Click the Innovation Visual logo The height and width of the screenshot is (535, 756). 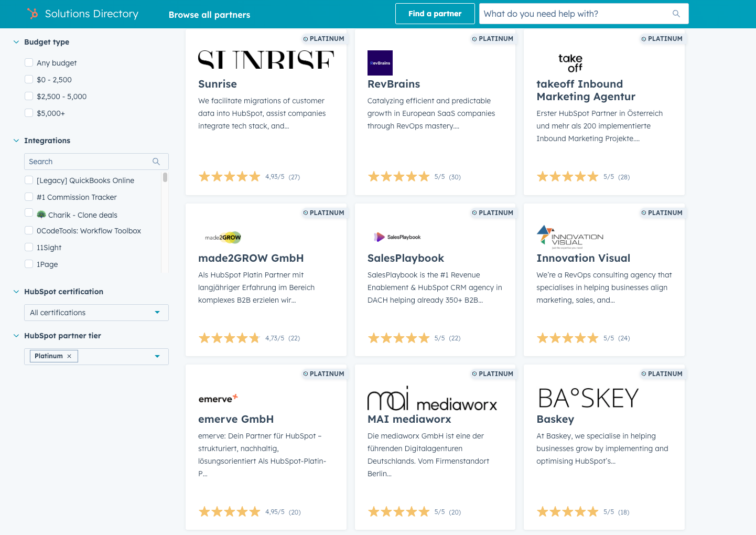[x=570, y=237]
